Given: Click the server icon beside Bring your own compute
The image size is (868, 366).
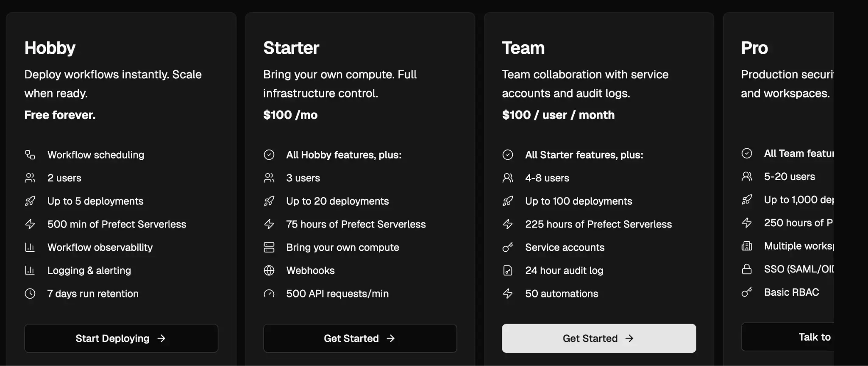Looking at the screenshot, I should coord(269,247).
